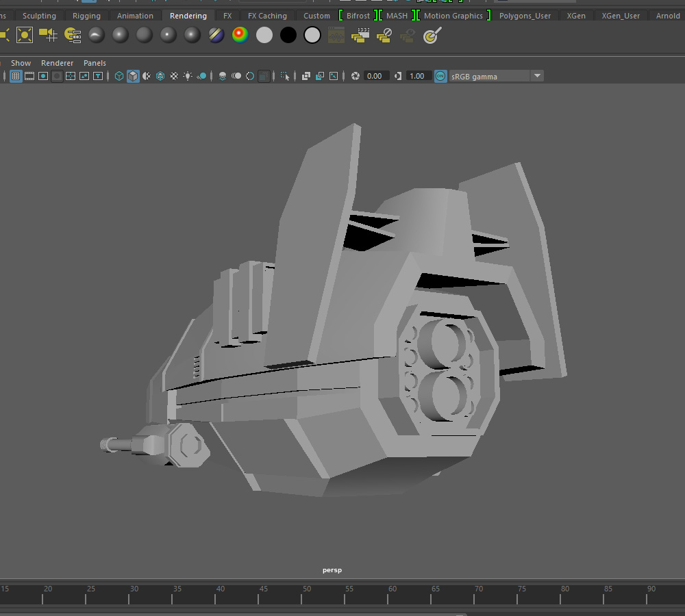Toggle the film gate display
Image resolution: width=685 pixels, height=616 pixels.
[x=29, y=77]
